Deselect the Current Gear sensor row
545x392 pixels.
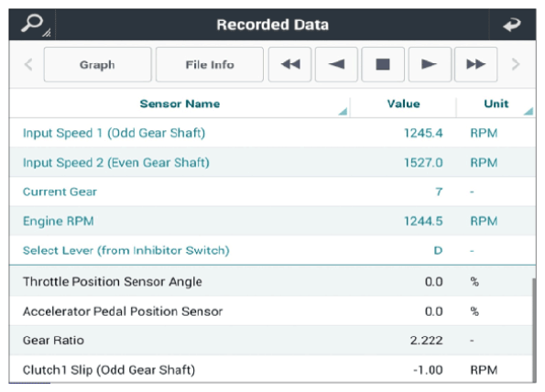[273, 191]
